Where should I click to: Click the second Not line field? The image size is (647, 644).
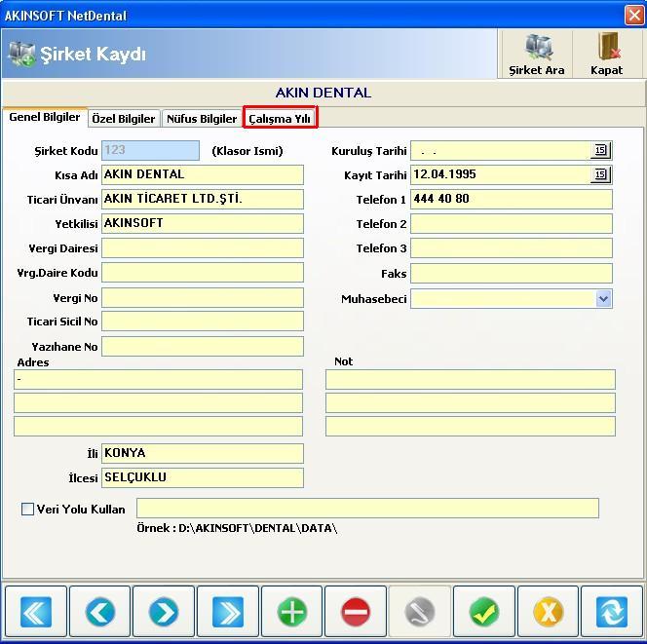(x=471, y=403)
